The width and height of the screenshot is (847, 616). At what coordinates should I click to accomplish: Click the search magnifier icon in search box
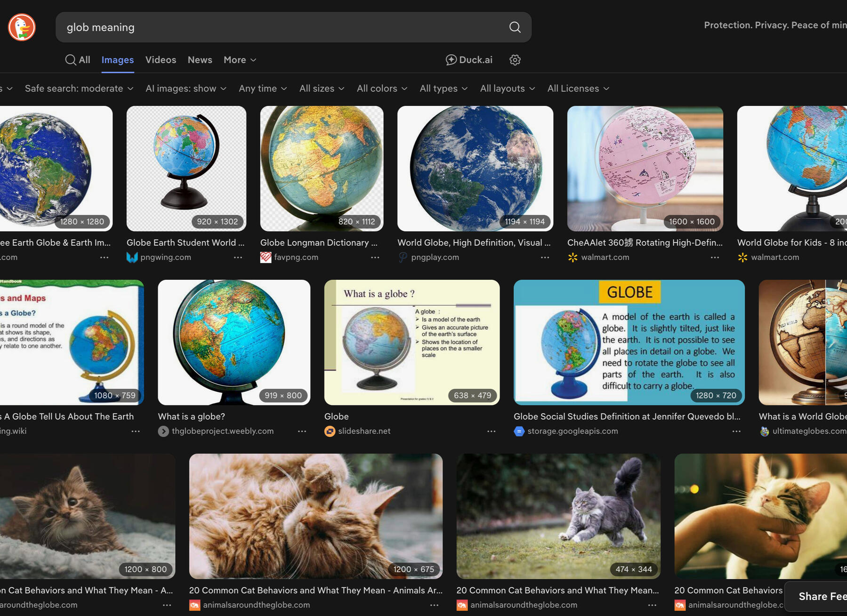(515, 27)
